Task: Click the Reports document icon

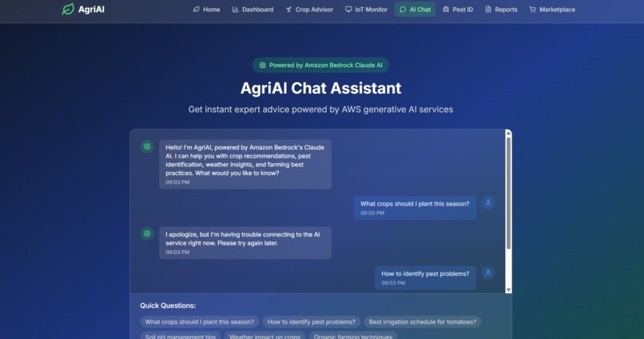Action: 488,10
